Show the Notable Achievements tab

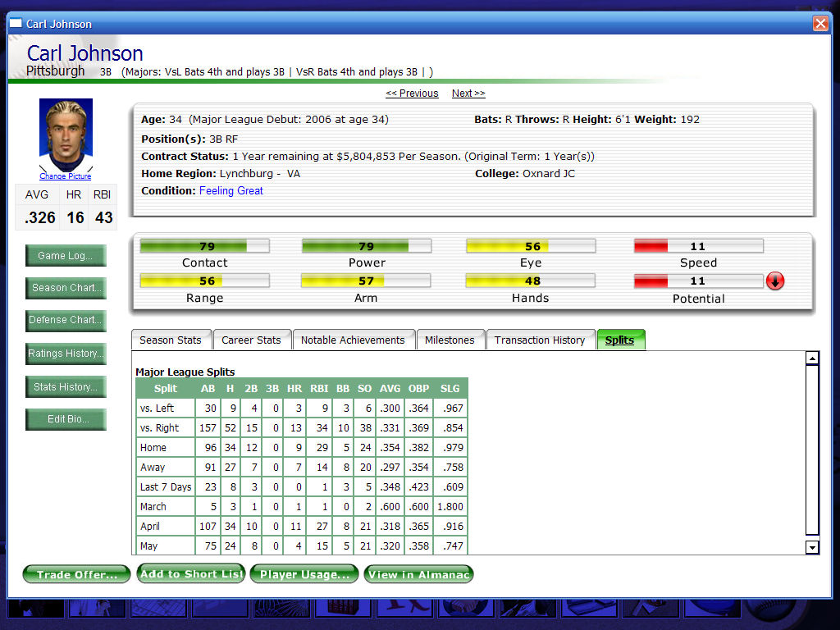pyautogui.click(x=353, y=340)
